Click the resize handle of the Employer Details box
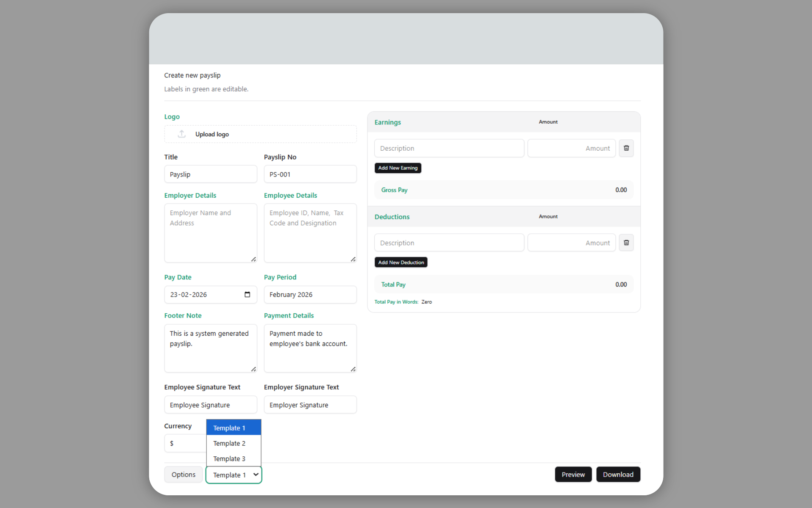Viewport: 812px width, 508px height. tap(253, 259)
